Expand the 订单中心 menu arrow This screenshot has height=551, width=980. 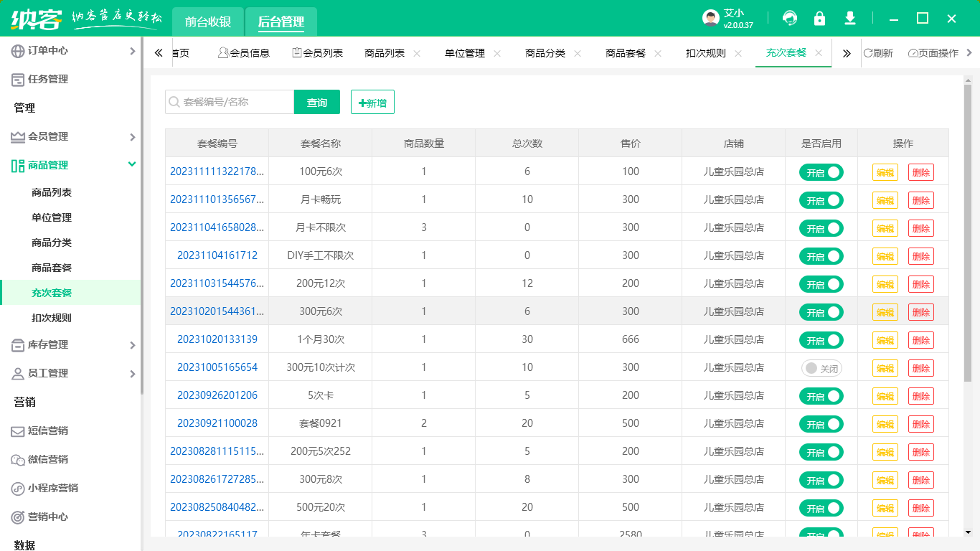[x=132, y=51]
